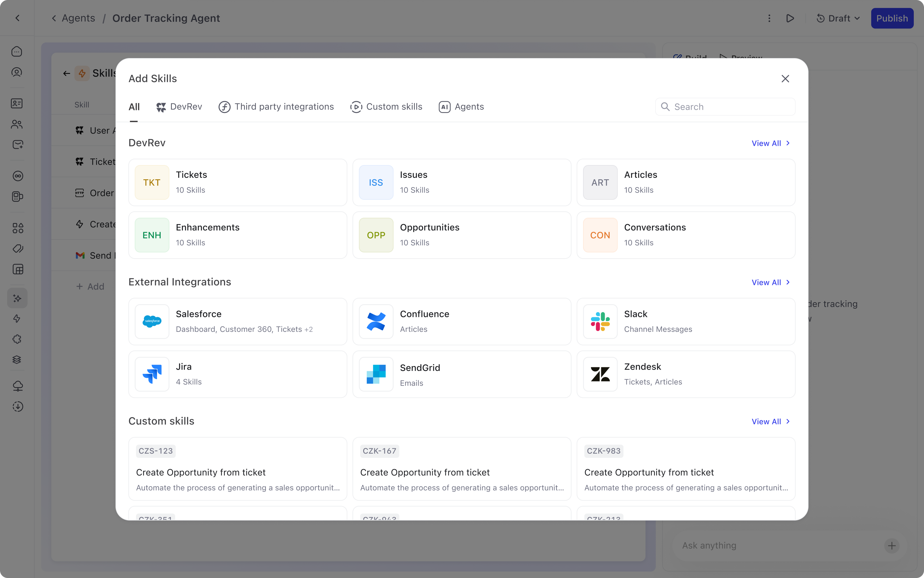Screen dimensions: 924x578
Task: Open the lightning bolt sidebar icon
Action: point(17,318)
